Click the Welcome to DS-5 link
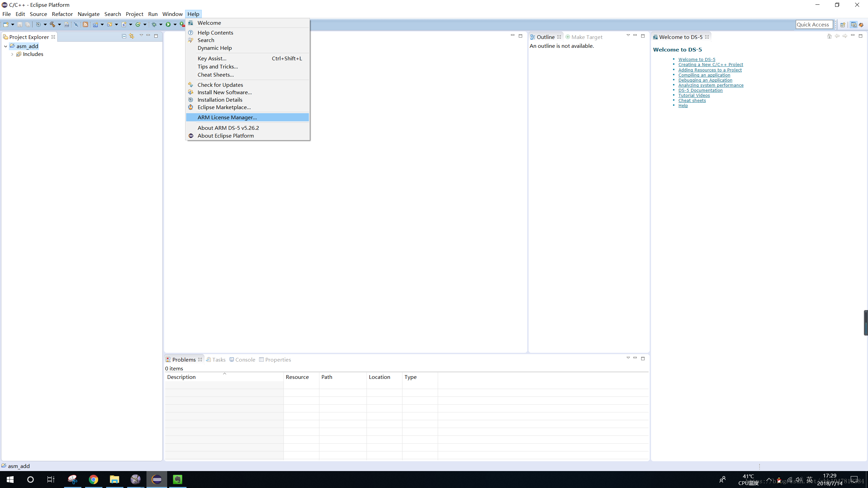868x488 pixels. [696, 59]
